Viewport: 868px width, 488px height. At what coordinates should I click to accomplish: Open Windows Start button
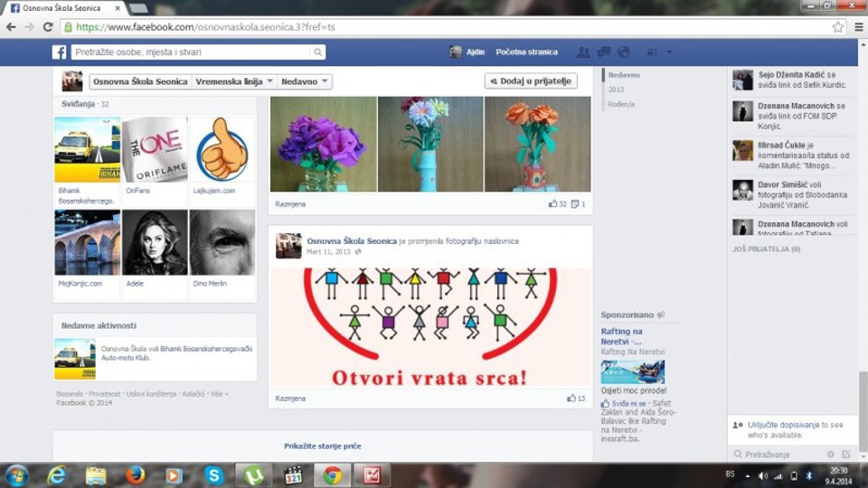[x=16, y=475]
